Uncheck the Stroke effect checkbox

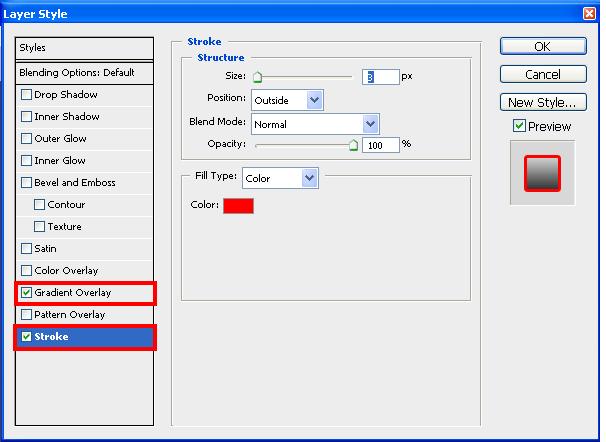(27, 337)
